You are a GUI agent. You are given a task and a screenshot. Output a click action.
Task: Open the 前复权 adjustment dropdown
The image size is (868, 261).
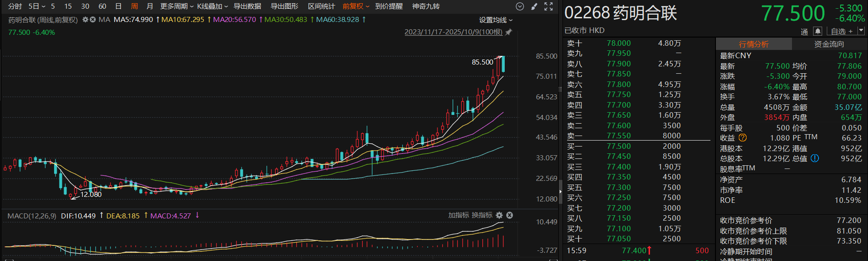tap(355, 6)
